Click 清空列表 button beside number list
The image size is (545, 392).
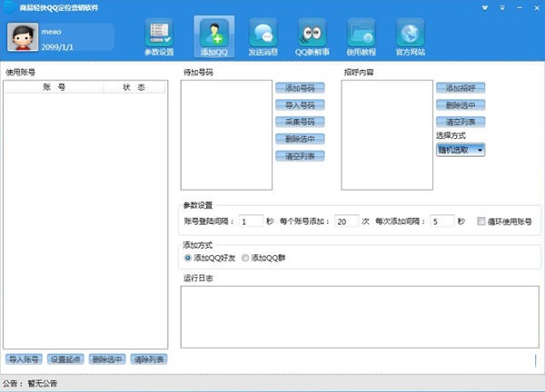(x=300, y=156)
